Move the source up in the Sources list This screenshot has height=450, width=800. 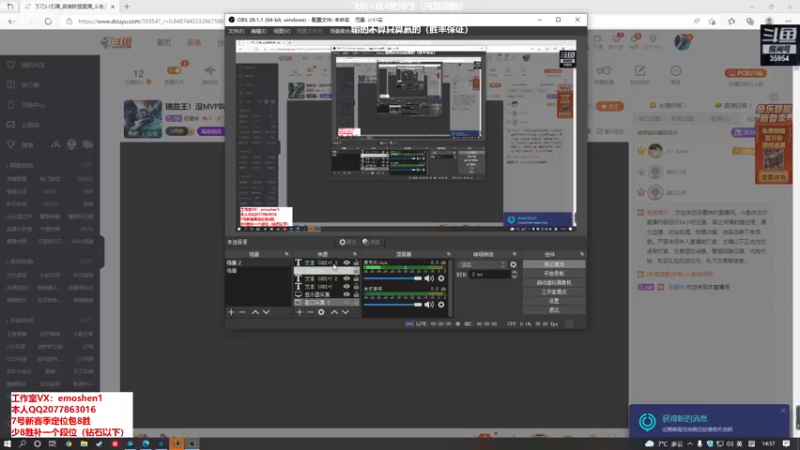pyautogui.click(x=334, y=312)
